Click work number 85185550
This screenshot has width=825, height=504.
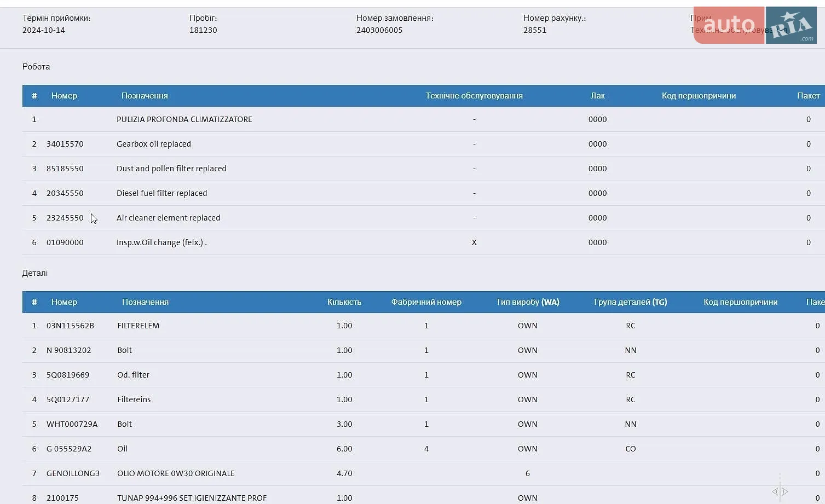click(65, 169)
